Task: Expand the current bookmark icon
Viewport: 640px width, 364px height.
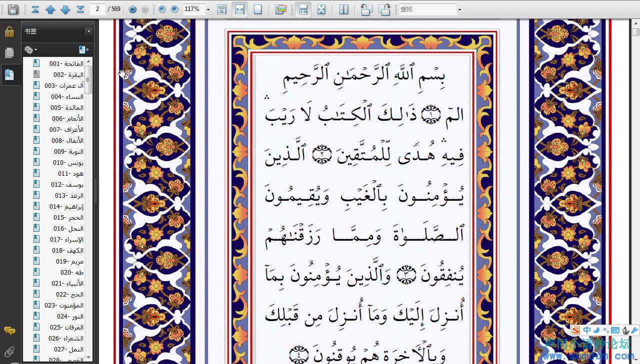Action: [x=83, y=49]
